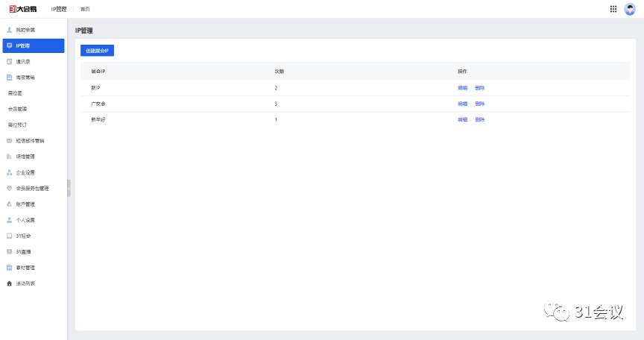Click 编辑 for the 新年好 row

(x=462, y=119)
